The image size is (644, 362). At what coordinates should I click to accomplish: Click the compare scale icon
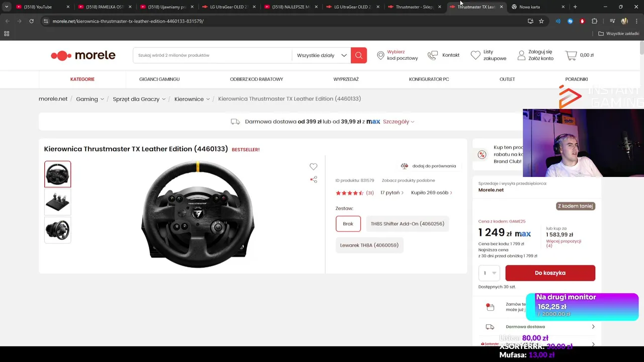pos(404,166)
